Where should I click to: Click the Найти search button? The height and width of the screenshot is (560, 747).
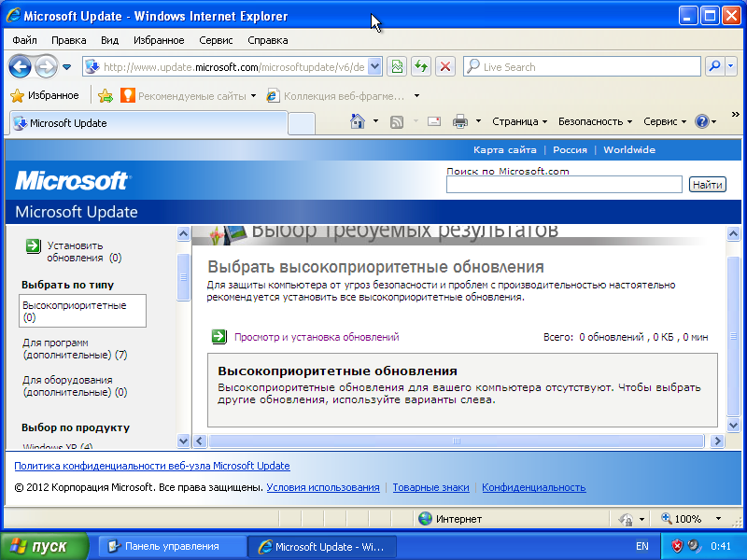[708, 185]
